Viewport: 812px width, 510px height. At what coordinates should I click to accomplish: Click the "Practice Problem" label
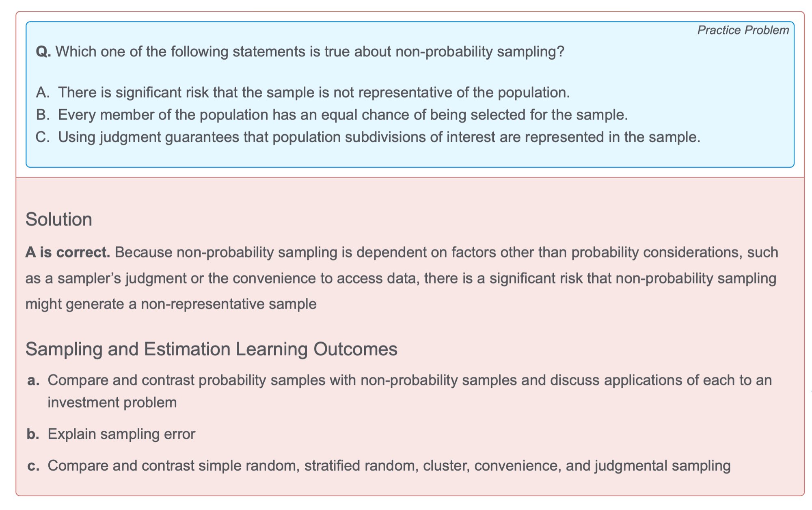point(743,30)
